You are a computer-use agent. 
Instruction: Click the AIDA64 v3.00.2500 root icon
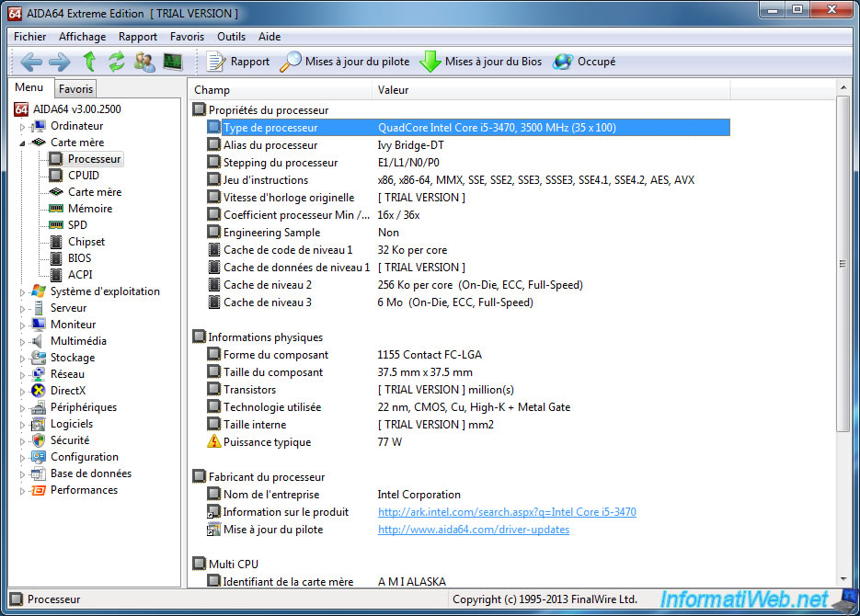click(x=21, y=109)
